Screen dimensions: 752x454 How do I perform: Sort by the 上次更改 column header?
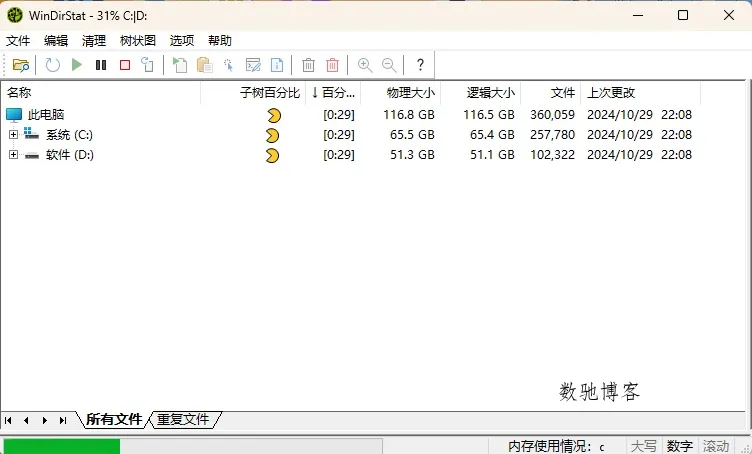point(640,93)
